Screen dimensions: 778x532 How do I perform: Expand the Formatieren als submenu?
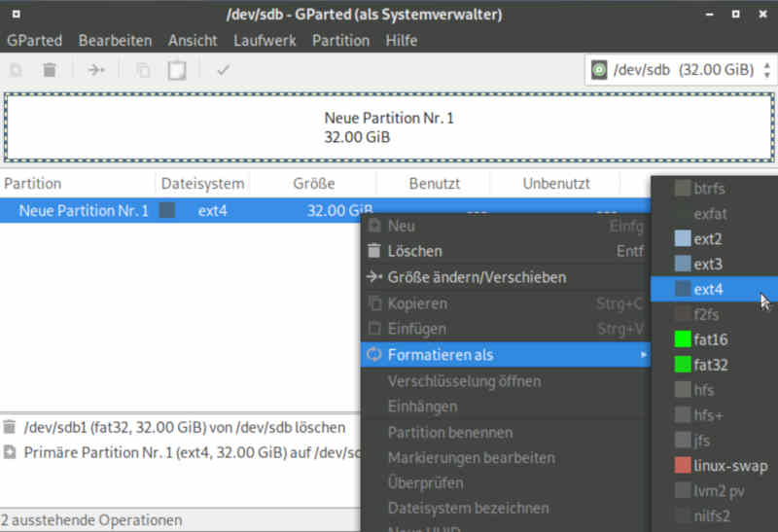tap(505, 355)
